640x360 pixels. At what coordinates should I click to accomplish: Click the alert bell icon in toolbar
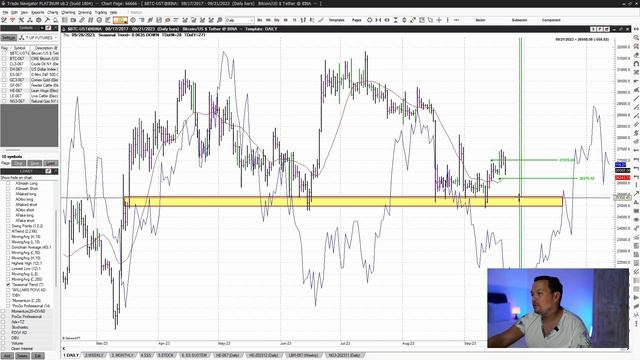(x=55, y=20)
